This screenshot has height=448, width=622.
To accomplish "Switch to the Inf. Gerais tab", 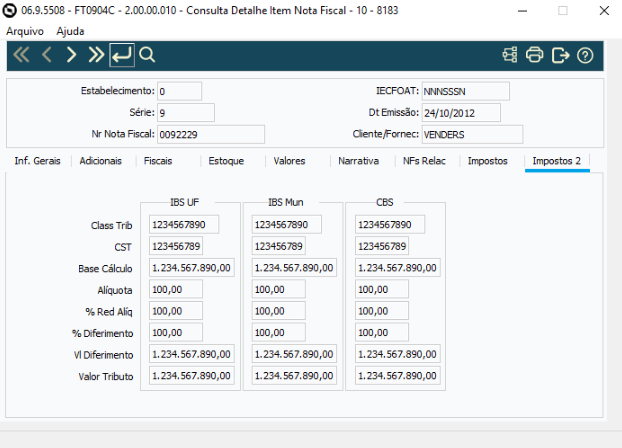I will (x=38, y=161).
